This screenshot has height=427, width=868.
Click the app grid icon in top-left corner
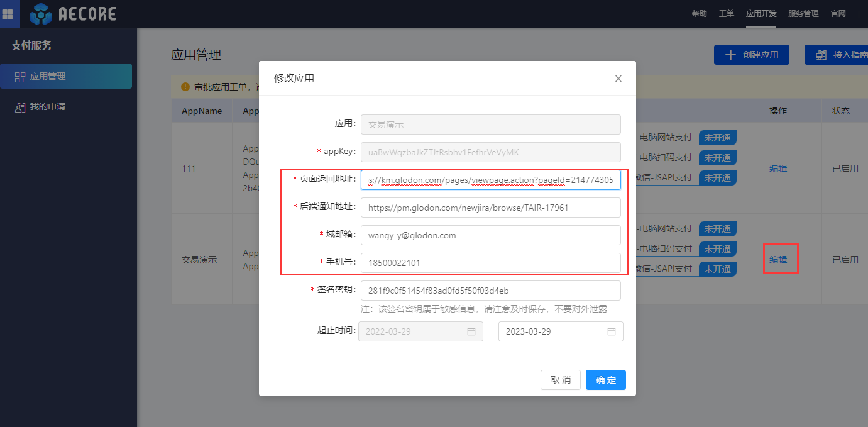click(8, 14)
